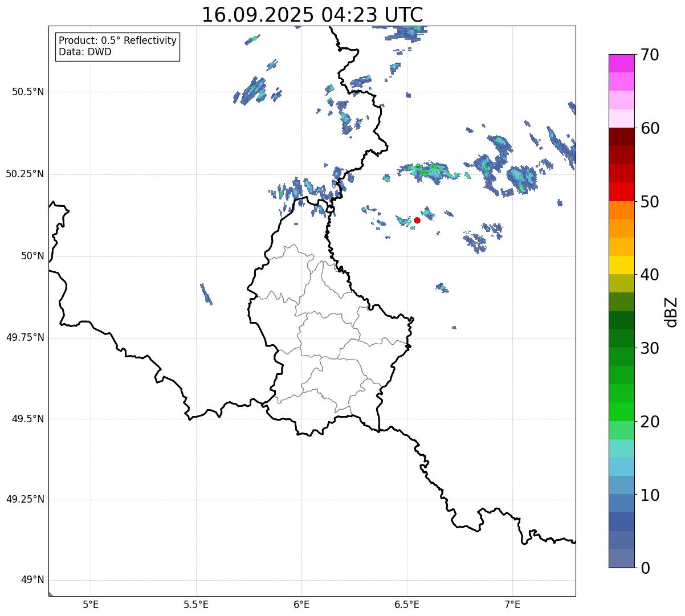Click the 'dBZ' colorbar label
Image resolution: width=685 pixels, height=616 pixels.
tap(671, 312)
